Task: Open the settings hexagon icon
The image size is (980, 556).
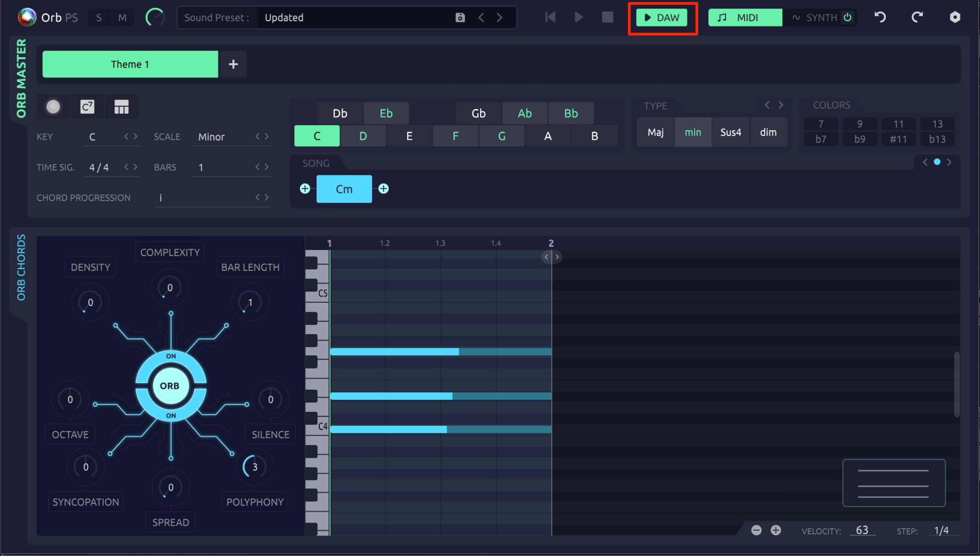Action: (x=955, y=17)
